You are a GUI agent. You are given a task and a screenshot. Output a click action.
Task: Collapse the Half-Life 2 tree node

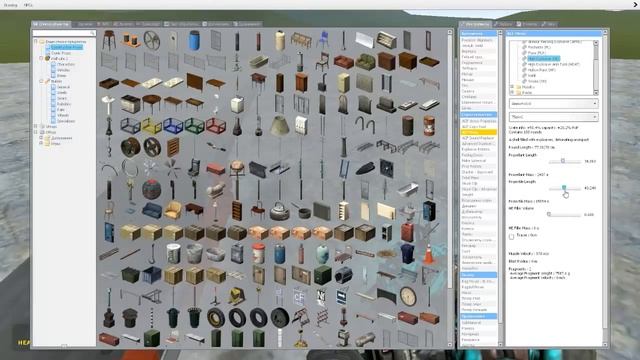tap(41, 58)
